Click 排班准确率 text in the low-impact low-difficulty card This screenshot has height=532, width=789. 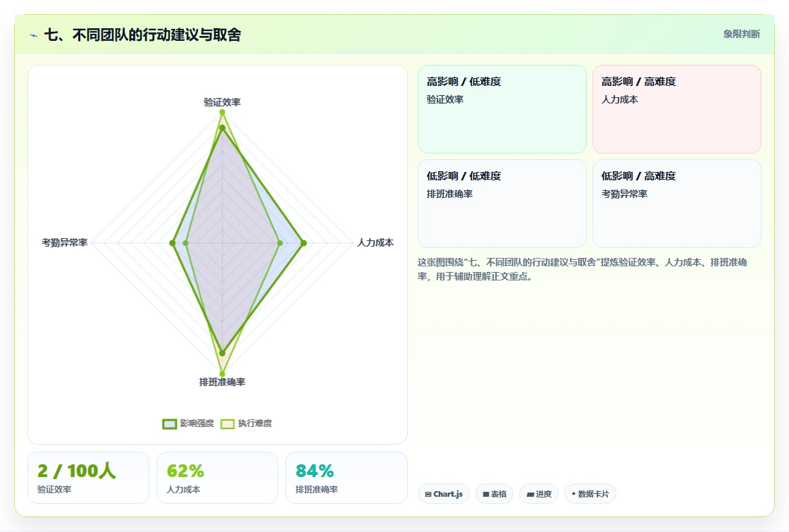tap(450, 194)
